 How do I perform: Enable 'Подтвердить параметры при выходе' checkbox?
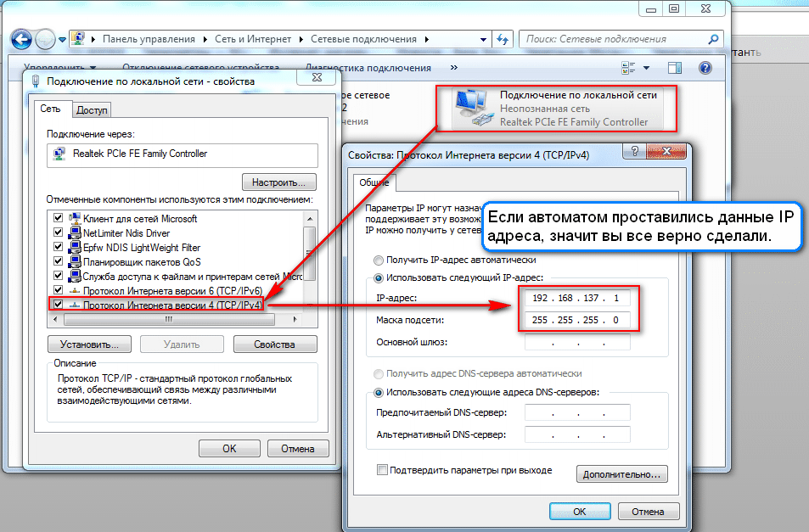[382, 470]
